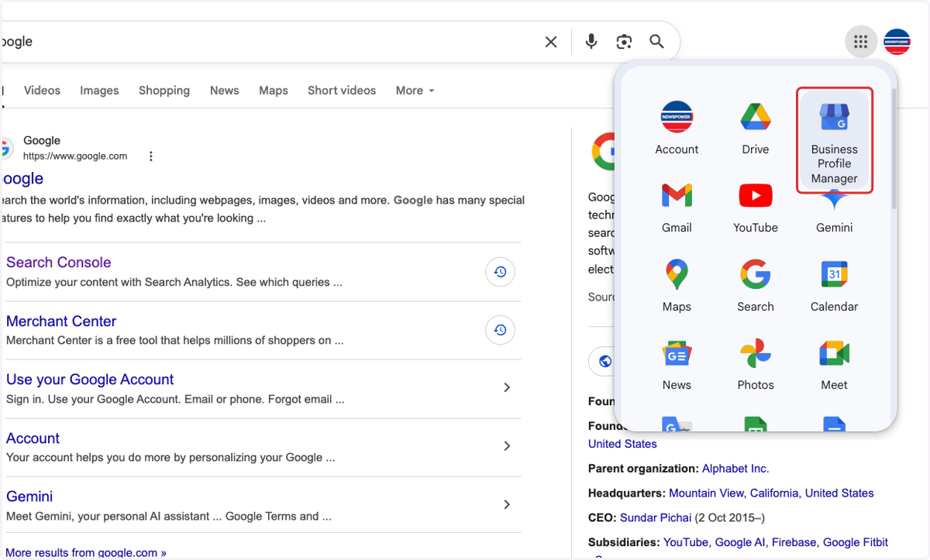Open Google Lens image search icon
Image resolution: width=930 pixels, height=560 pixels.
click(624, 42)
